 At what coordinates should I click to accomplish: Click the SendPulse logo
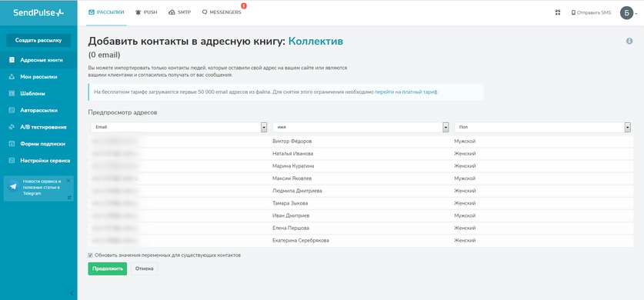pos(38,13)
